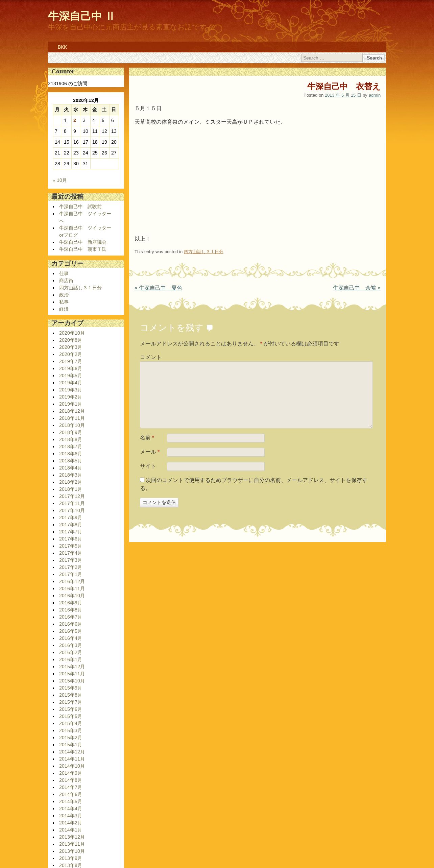Click the comment speech bubble icon

(x=210, y=328)
